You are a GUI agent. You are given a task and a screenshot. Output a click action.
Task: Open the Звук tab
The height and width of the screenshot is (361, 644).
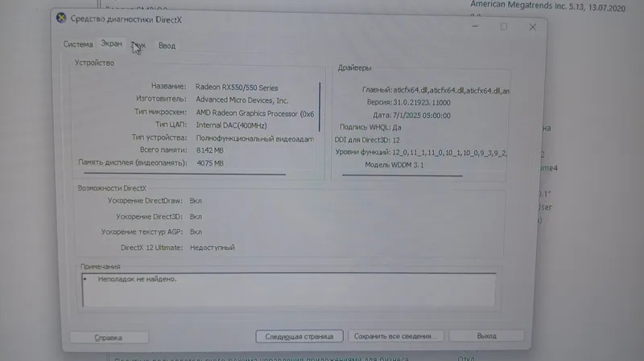[138, 45]
